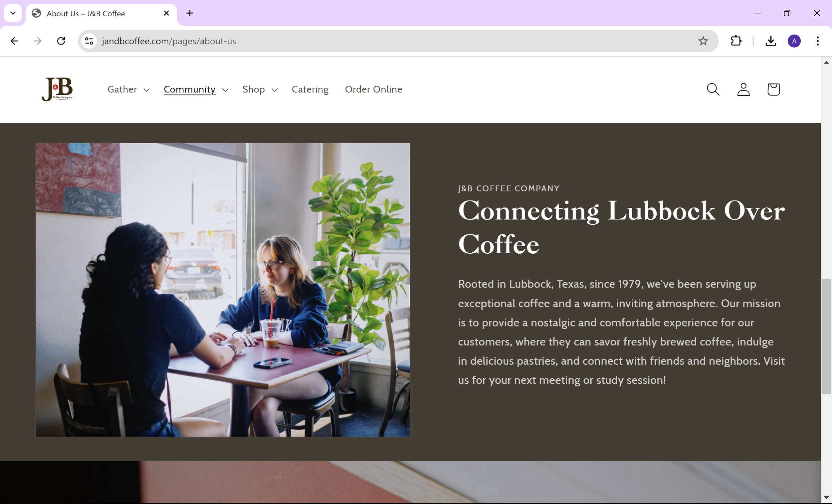832x504 pixels.
Task: Expand the Community dropdown menu
Action: 196,89
